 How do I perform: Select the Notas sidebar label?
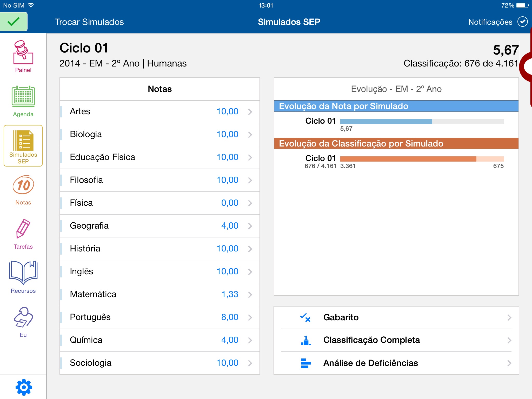pos(23,202)
